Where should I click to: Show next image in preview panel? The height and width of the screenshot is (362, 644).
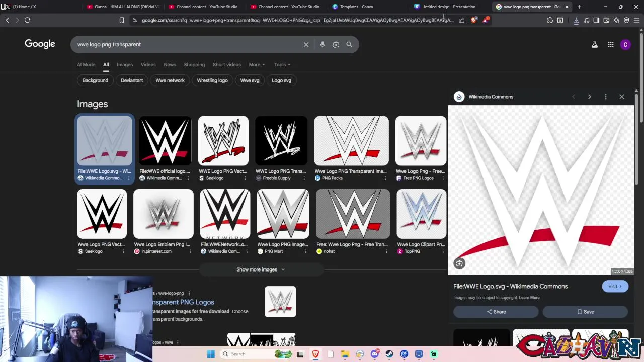click(x=589, y=97)
